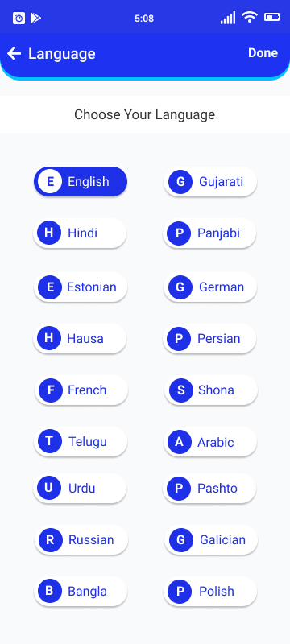Tap the circular F icon beside French

[51, 390]
